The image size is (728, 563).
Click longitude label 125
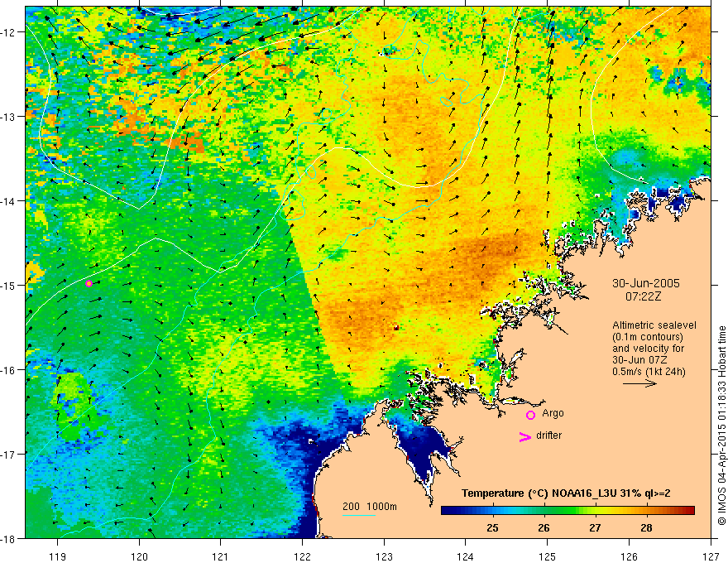(548, 556)
